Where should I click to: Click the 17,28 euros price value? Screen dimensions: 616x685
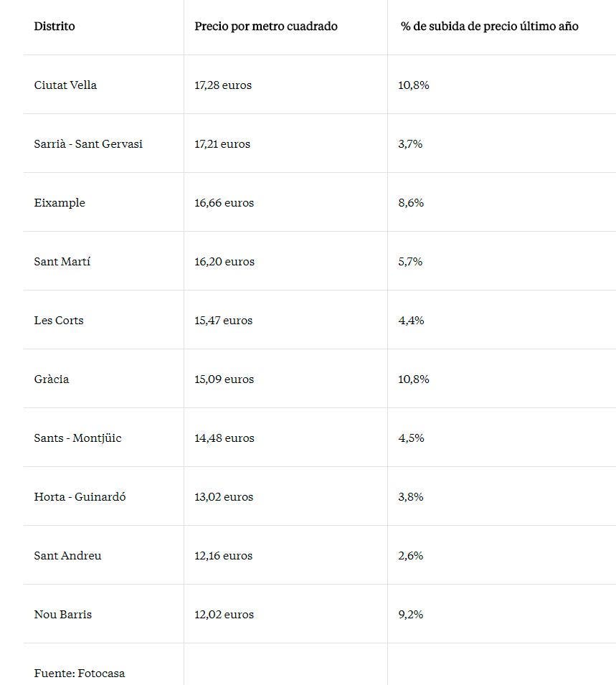tap(223, 85)
